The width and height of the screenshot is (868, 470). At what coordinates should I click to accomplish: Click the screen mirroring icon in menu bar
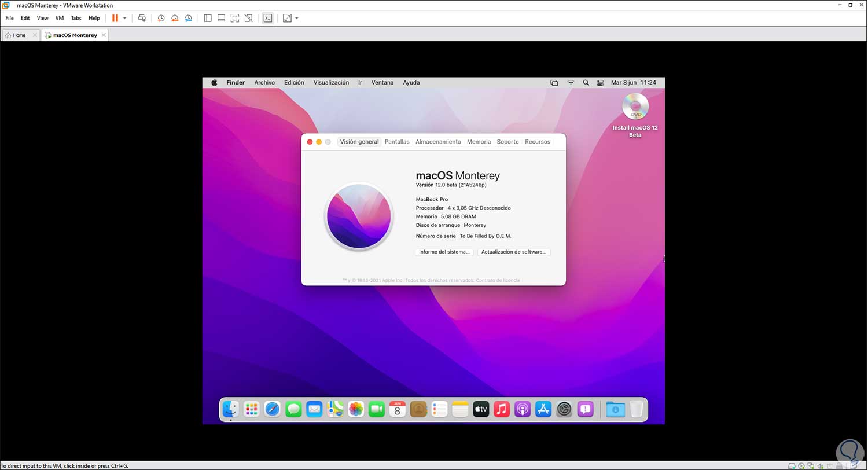pyautogui.click(x=554, y=83)
